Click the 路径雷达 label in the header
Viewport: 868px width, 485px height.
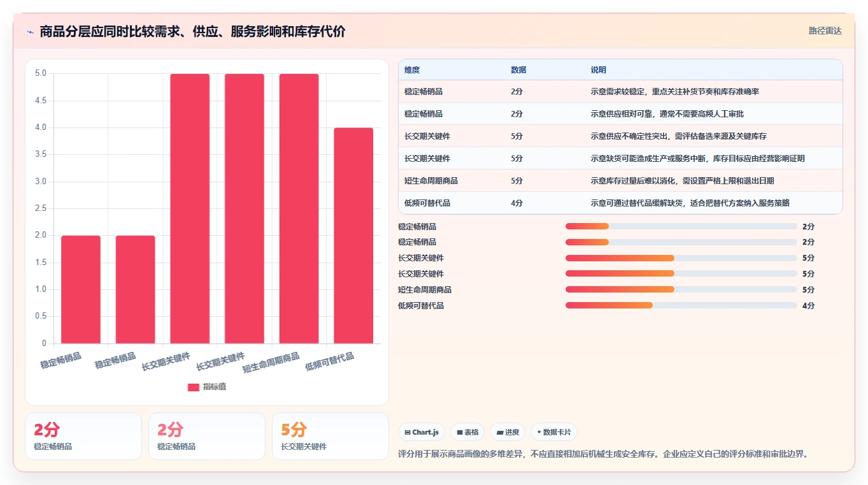point(825,31)
